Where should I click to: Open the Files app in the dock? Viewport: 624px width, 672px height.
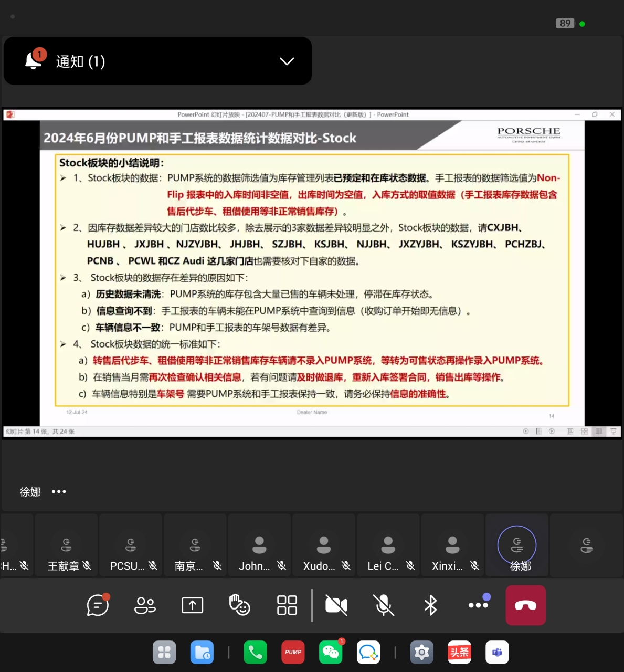click(x=202, y=653)
